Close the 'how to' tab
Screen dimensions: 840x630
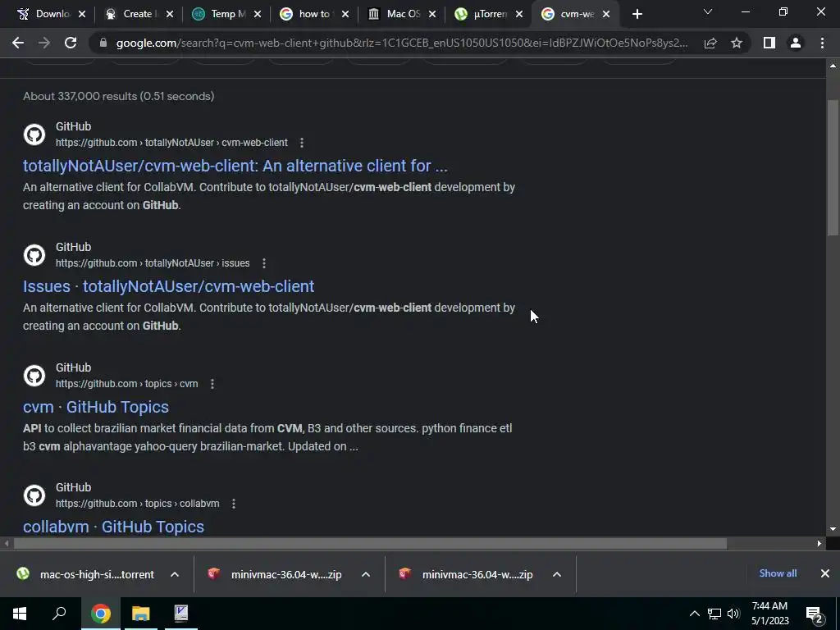click(345, 15)
